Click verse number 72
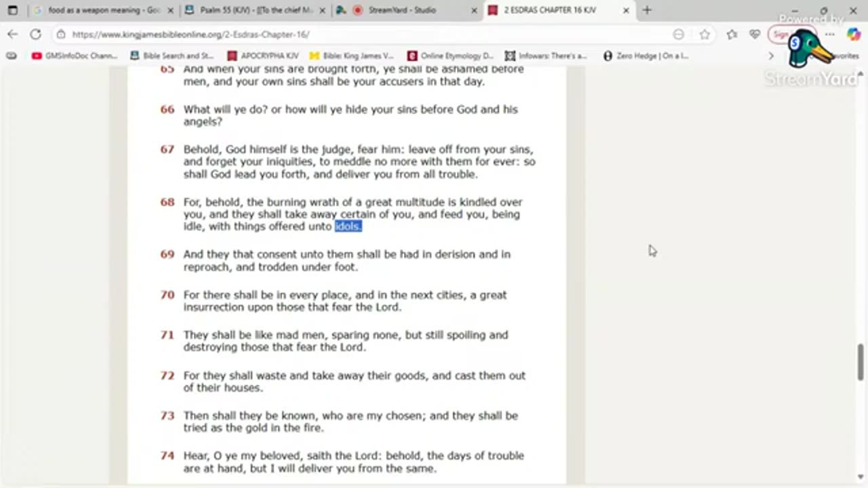 pyautogui.click(x=167, y=375)
